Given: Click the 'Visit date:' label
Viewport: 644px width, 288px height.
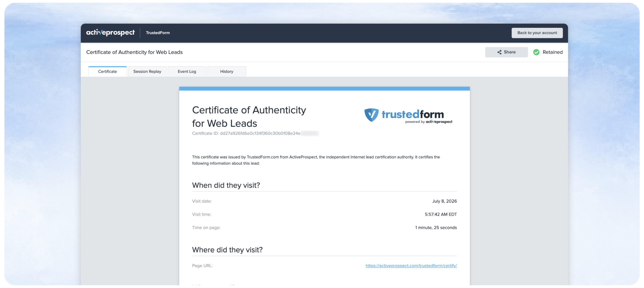Looking at the screenshot, I should pyautogui.click(x=202, y=201).
